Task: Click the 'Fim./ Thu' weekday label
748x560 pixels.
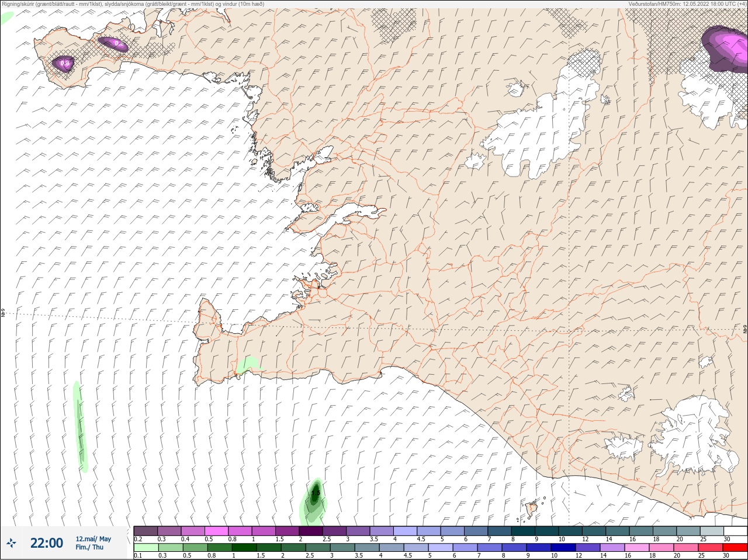Action: [89, 547]
